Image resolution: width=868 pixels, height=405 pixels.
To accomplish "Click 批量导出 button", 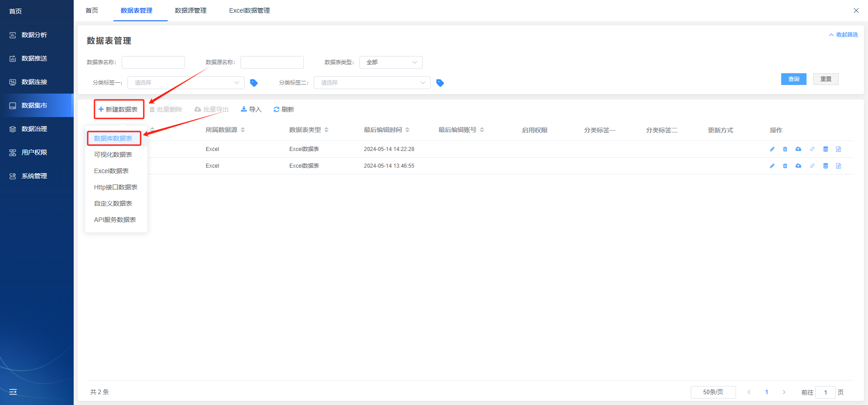I will point(212,109).
